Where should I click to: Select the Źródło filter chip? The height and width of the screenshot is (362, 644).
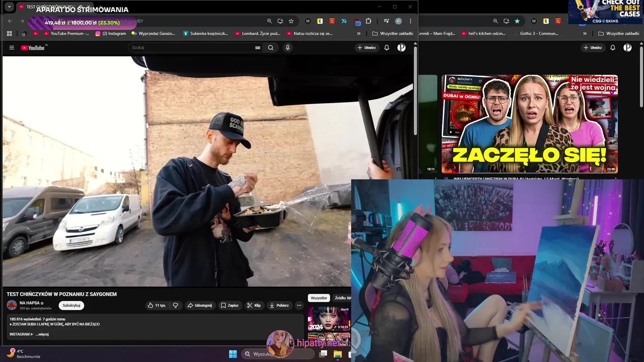click(x=342, y=298)
